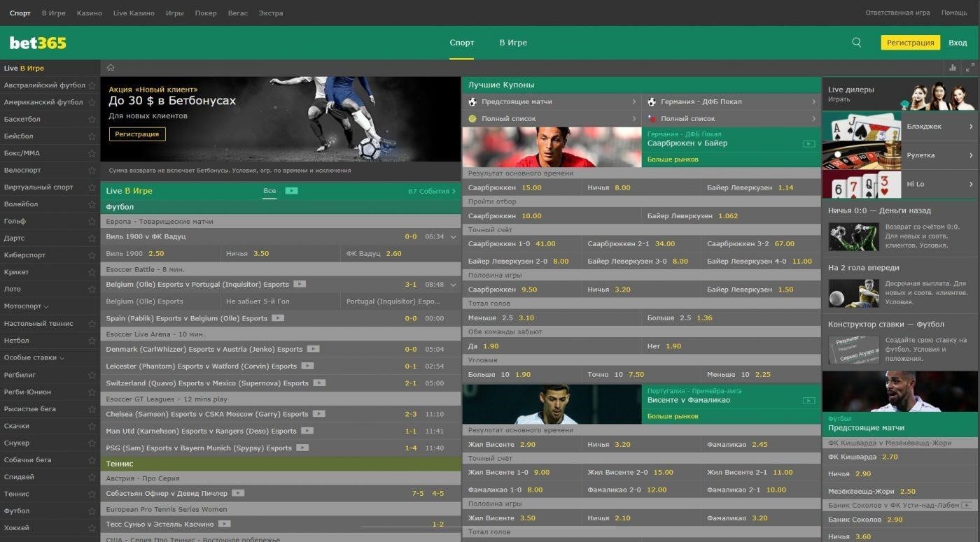Go to home breadcrumb icon
Image resolution: width=980 pixels, height=542 pixels.
(x=111, y=68)
